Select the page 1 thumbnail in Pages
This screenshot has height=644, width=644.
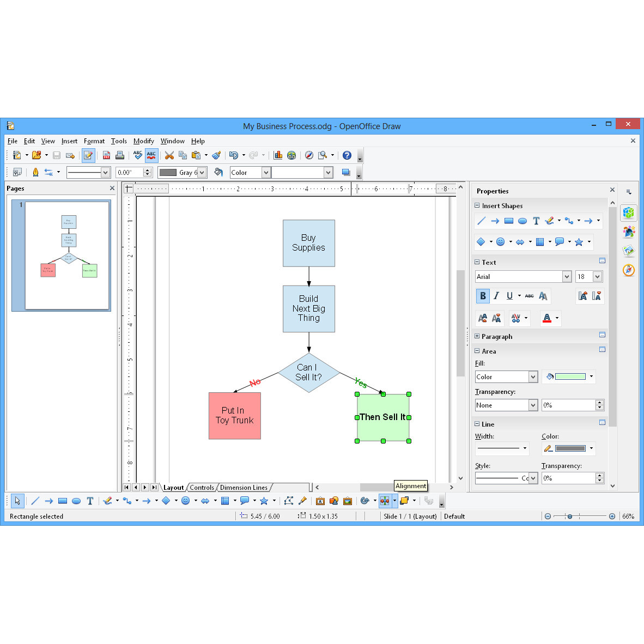pyautogui.click(x=68, y=255)
